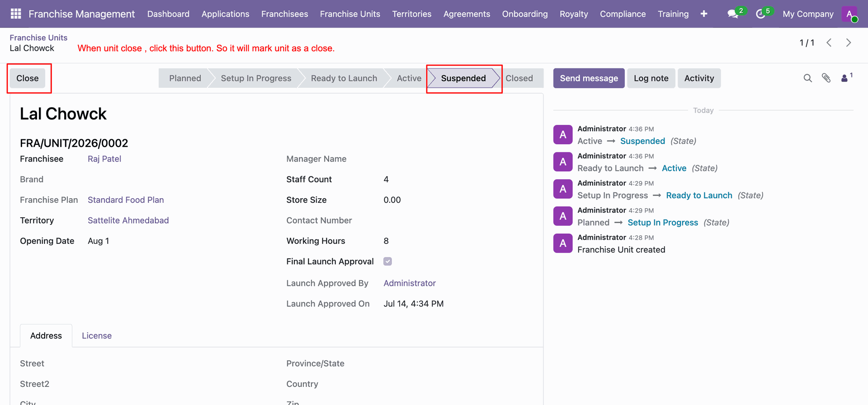Open Administrator in Launch Approved By
Viewport: 868px width, 405px height.
coord(410,283)
